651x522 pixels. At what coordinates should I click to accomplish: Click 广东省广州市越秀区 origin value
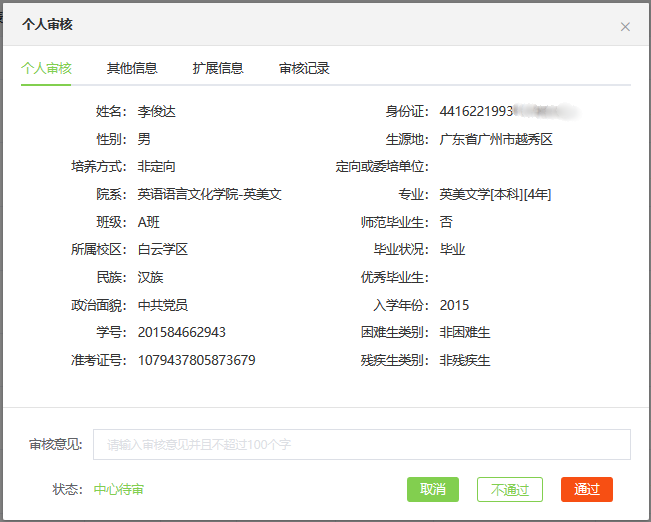(x=496, y=139)
